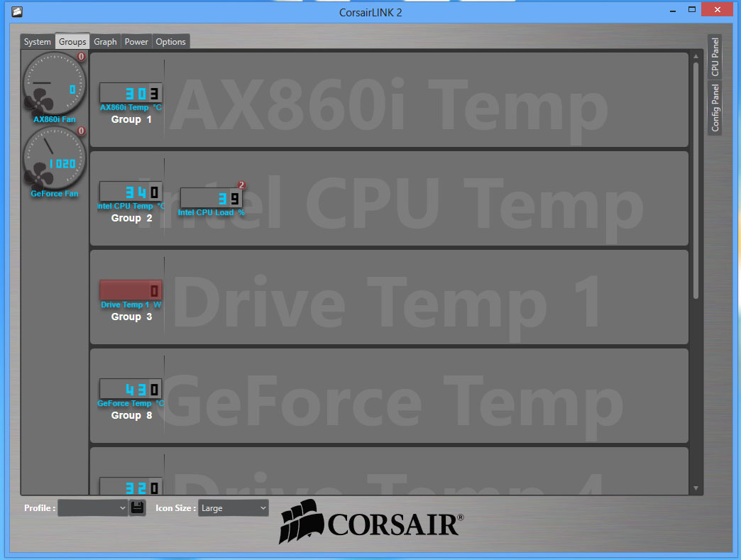Screen dimensions: 741x560
Task: Click the Group 1 label
Action: point(131,119)
